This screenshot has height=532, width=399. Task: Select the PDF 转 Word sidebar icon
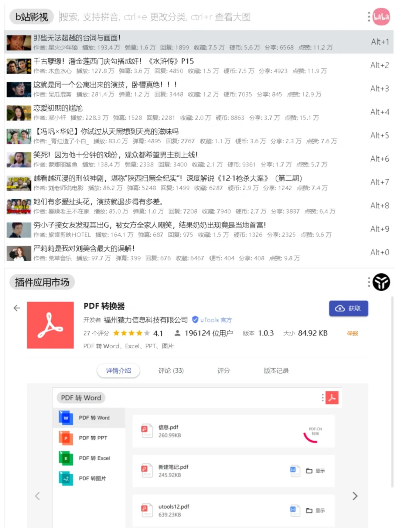tap(66, 417)
